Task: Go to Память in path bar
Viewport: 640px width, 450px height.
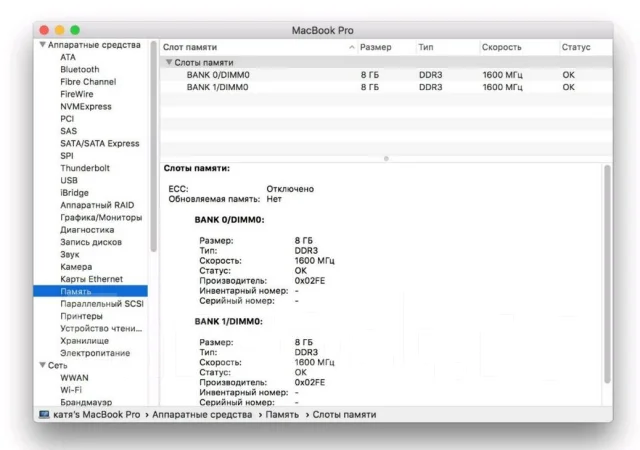Action: pos(282,414)
